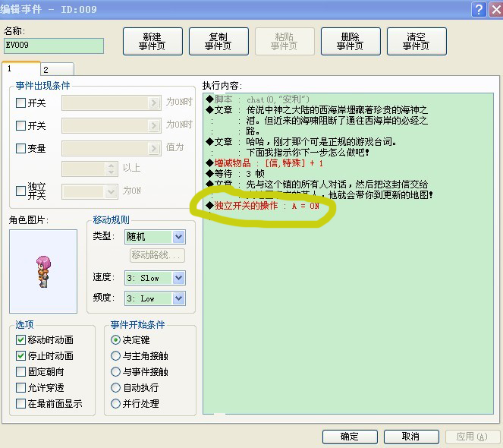Screen dimensions: 503x448
Task: Switch to event page tab 2
Action: 58,69
